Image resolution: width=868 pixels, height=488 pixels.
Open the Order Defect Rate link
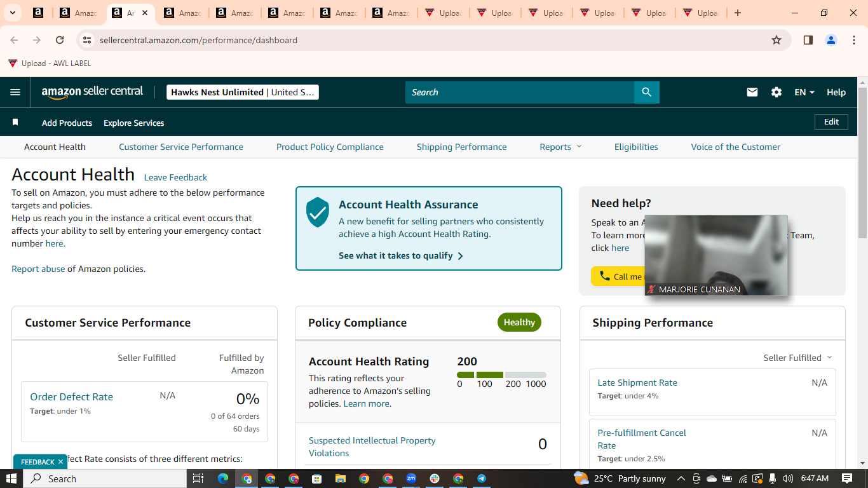(x=71, y=396)
